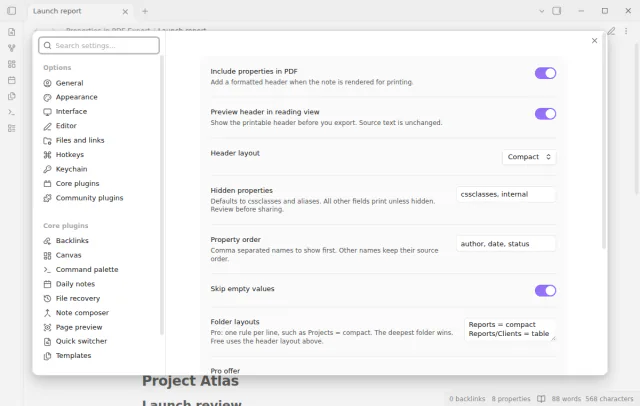Image resolution: width=640 pixels, height=406 pixels.
Task: Open Keychain settings
Action: click(x=65, y=169)
